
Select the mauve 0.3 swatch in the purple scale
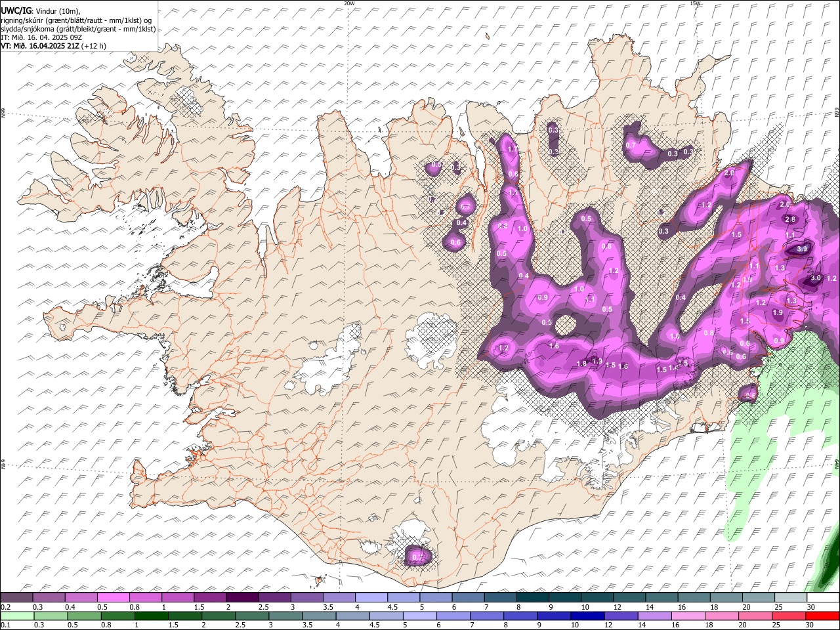(x=49, y=598)
